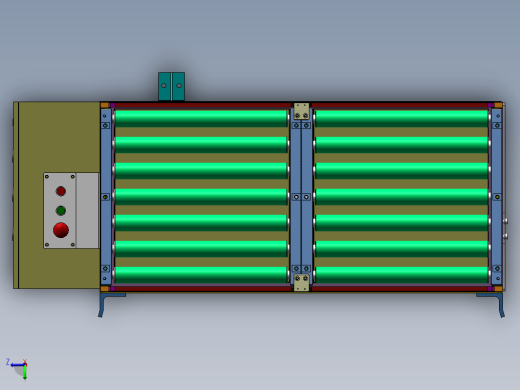Pick the topmost green roller in left section
Image resolution: width=520 pixels, height=390 pixels.
tap(201, 119)
